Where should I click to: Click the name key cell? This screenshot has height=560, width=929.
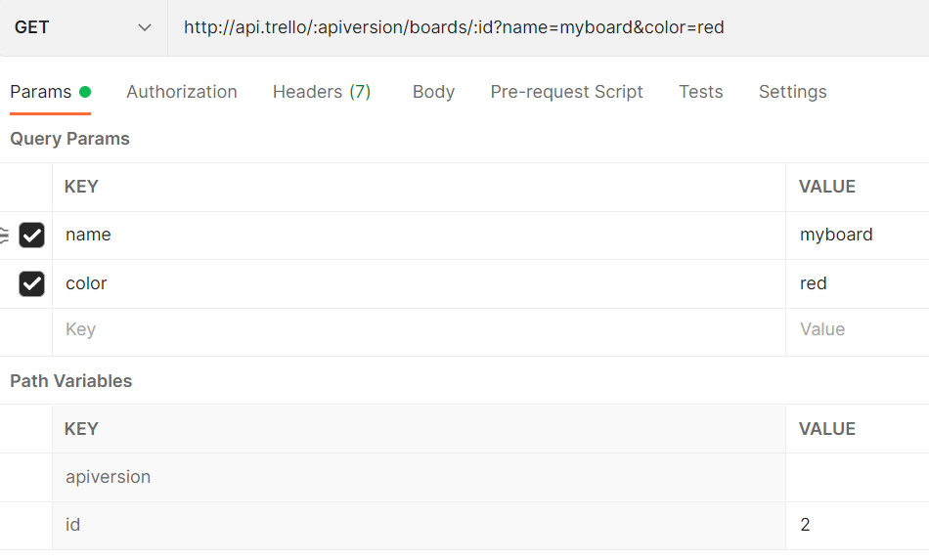point(419,235)
